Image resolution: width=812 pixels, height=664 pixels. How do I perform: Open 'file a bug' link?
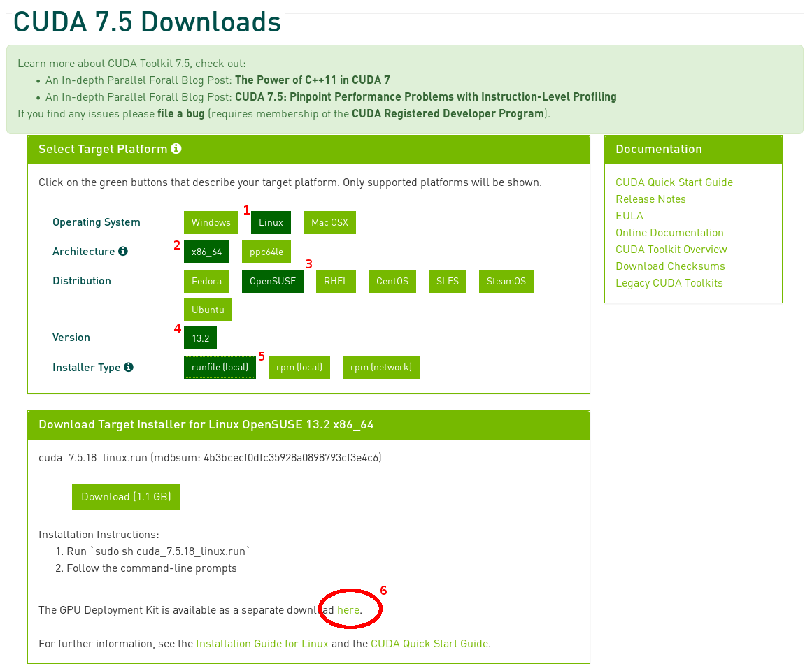coord(180,114)
